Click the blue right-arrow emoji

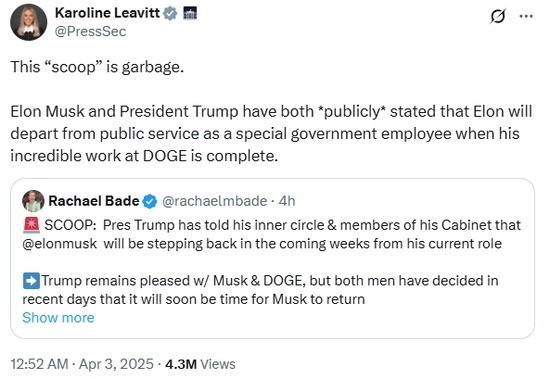31,281
